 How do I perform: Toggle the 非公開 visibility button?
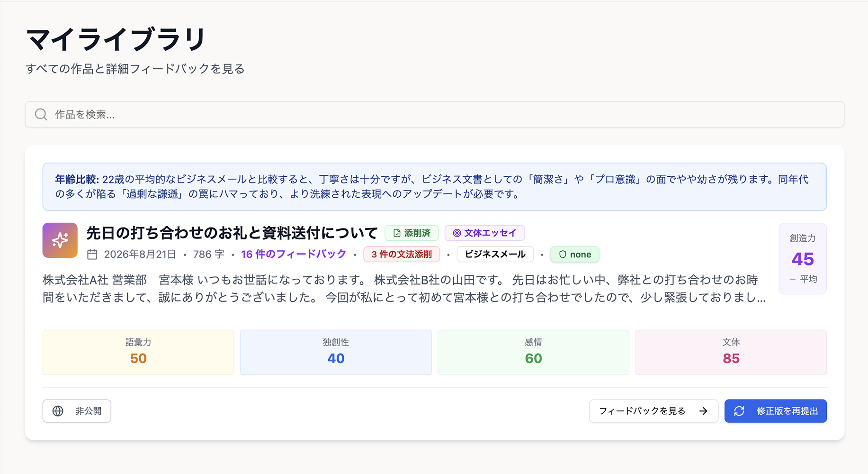[x=77, y=411]
